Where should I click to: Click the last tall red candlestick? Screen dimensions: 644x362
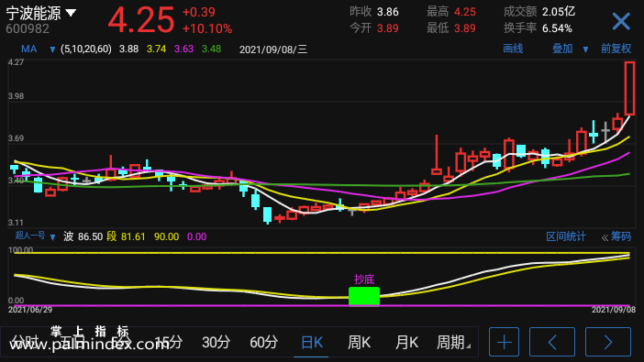[629, 88]
